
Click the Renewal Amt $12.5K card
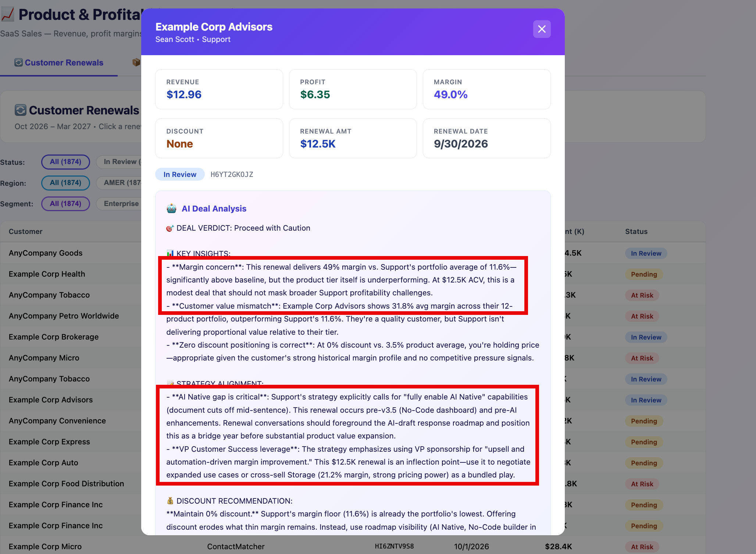pos(353,138)
